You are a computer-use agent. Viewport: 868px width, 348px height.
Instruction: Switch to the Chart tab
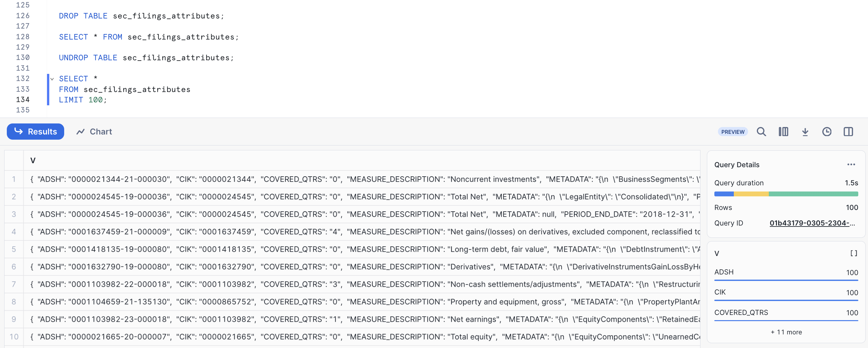click(x=94, y=131)
